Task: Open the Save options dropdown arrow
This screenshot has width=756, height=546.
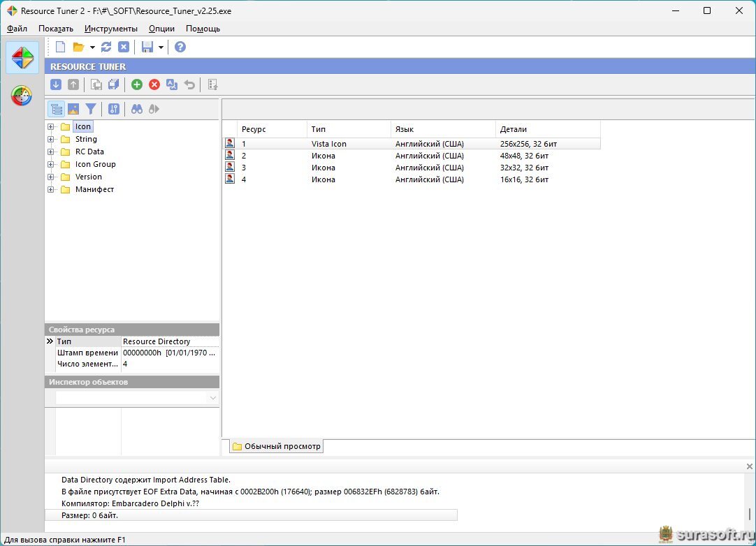Action: pos(161,47)
